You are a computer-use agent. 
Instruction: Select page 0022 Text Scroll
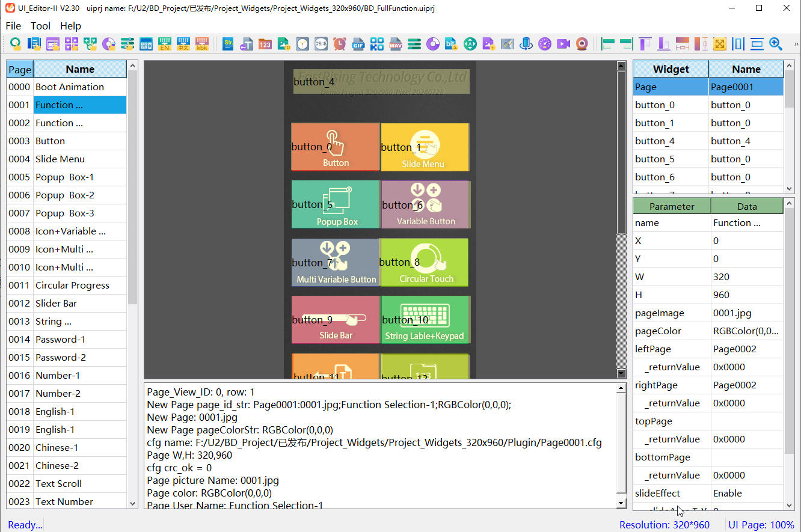66,483
